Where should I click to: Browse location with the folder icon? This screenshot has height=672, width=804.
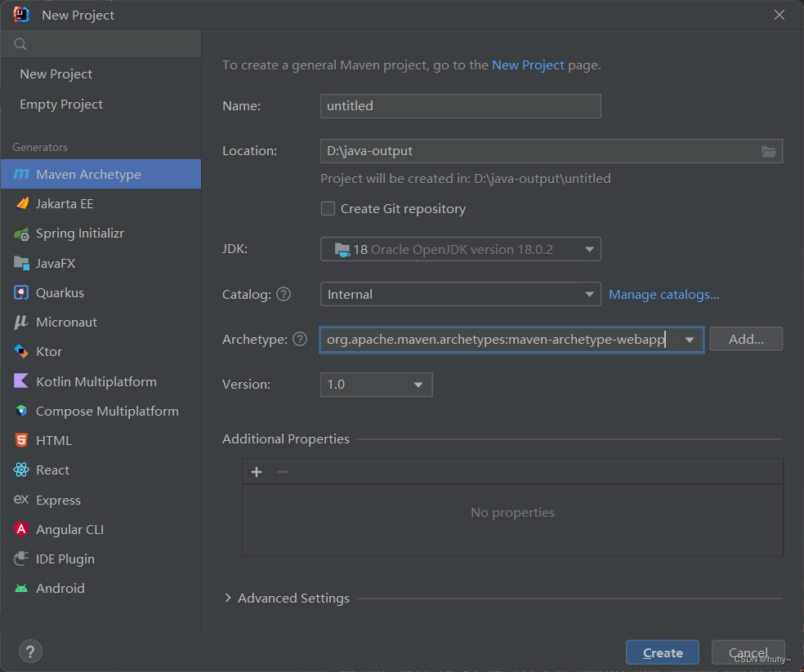(768, 151)
